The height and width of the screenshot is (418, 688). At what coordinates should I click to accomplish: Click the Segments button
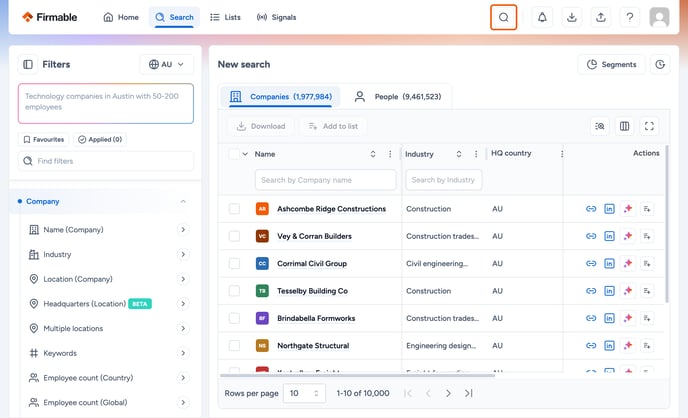click(x=612, y=64)
